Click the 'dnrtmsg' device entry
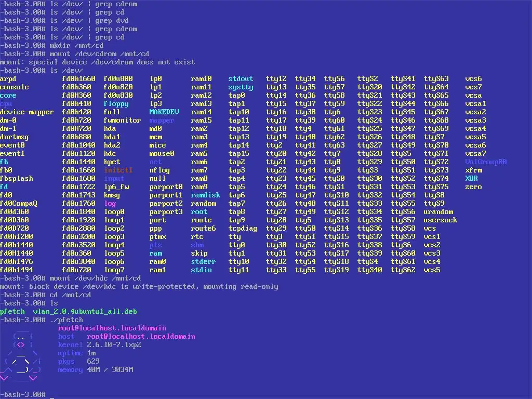This screenshot has height=399, width=532. (14, 137)
